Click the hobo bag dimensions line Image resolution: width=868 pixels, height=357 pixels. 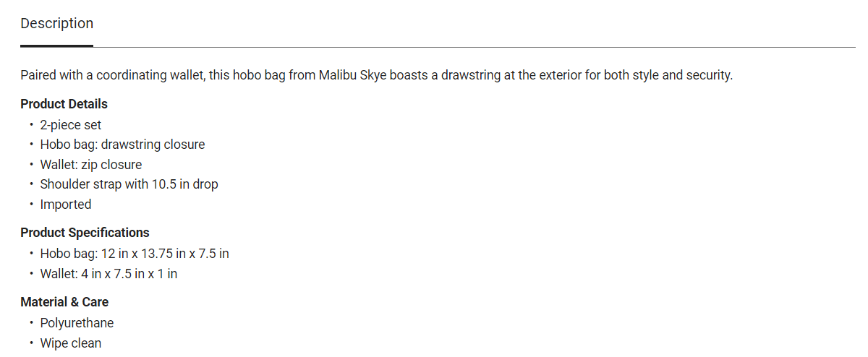pos(135,254)
